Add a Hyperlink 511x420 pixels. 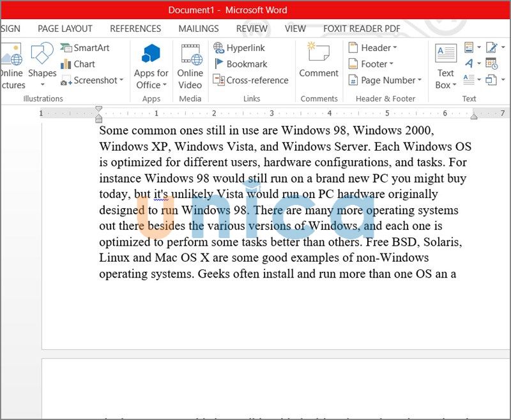240,48
